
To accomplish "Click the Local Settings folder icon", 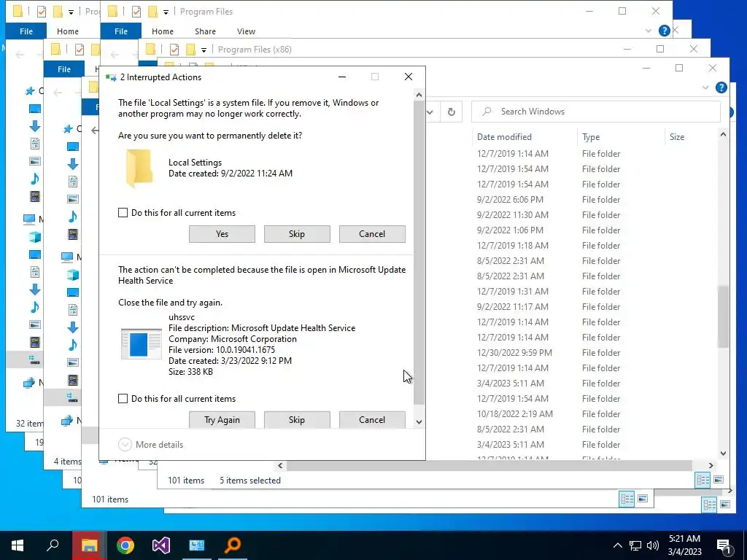I will [139, 168].
